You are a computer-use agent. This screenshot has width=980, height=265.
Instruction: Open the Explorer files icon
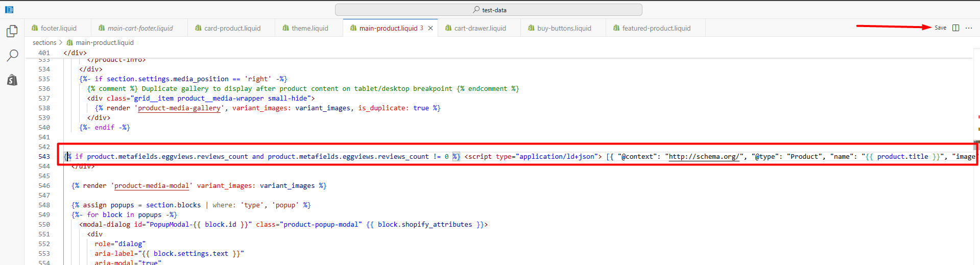[12, 31]
